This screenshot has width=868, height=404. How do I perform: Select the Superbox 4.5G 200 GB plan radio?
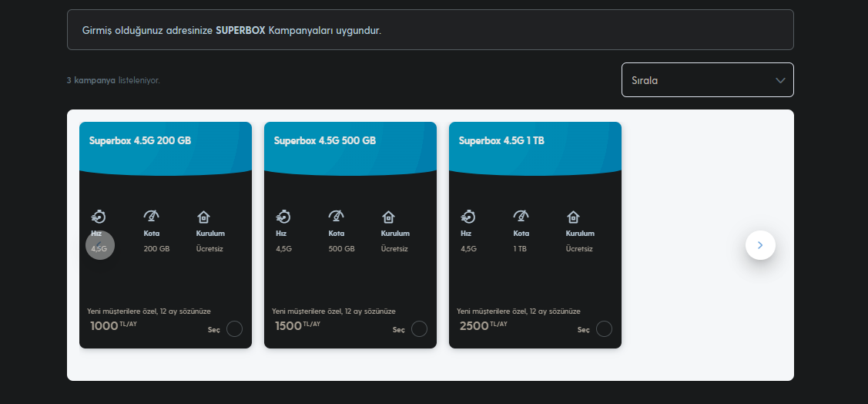(235, 328)
